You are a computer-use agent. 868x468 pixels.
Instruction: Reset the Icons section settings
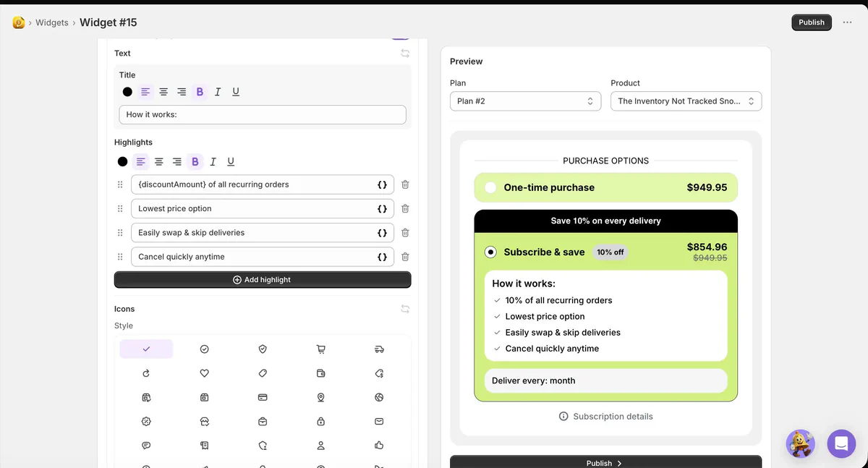coord(405,309)
